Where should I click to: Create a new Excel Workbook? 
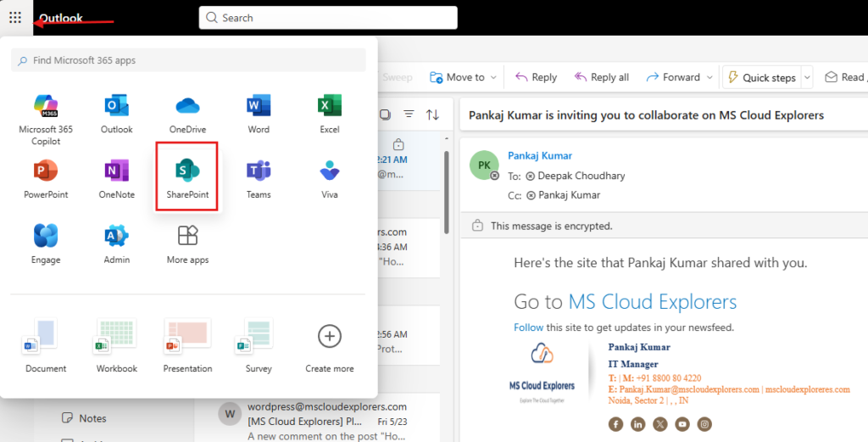pyautogui.click(x=117, y=346)
